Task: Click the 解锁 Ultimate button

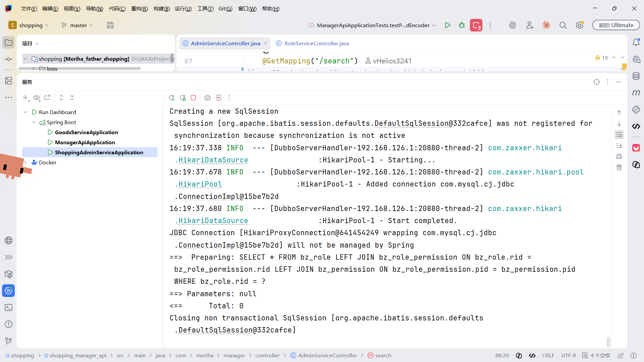Action: coord(616,25)
